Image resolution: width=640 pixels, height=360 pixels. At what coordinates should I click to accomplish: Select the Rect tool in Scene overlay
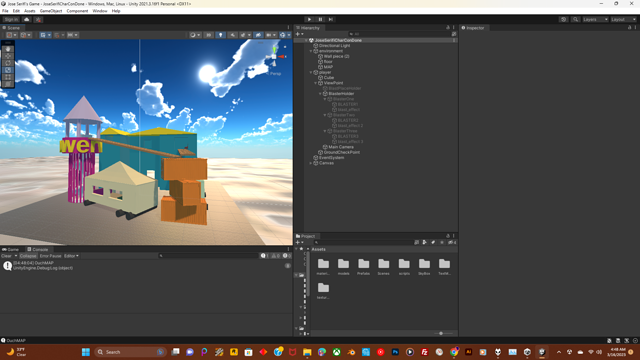tap(8, 77)
